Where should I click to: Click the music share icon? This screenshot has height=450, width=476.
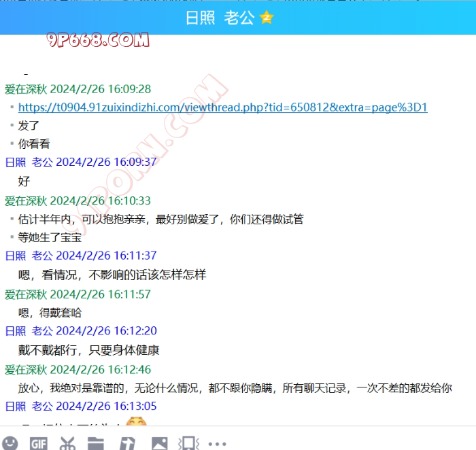point(128,443)
